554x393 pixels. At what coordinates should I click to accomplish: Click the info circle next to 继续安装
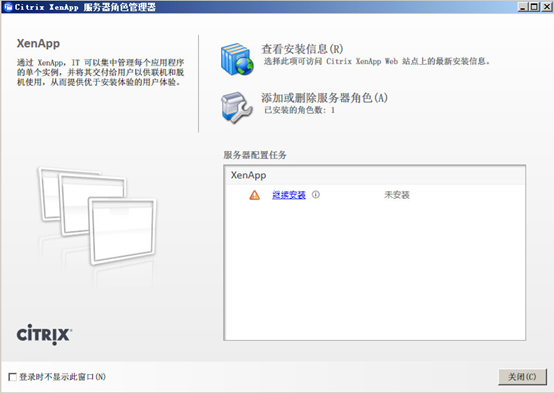point(316,194)
